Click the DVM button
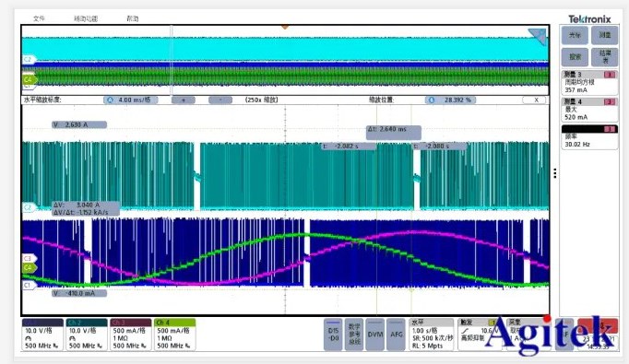The height and width of the screenshot is (364, 629). click(375, 335)
